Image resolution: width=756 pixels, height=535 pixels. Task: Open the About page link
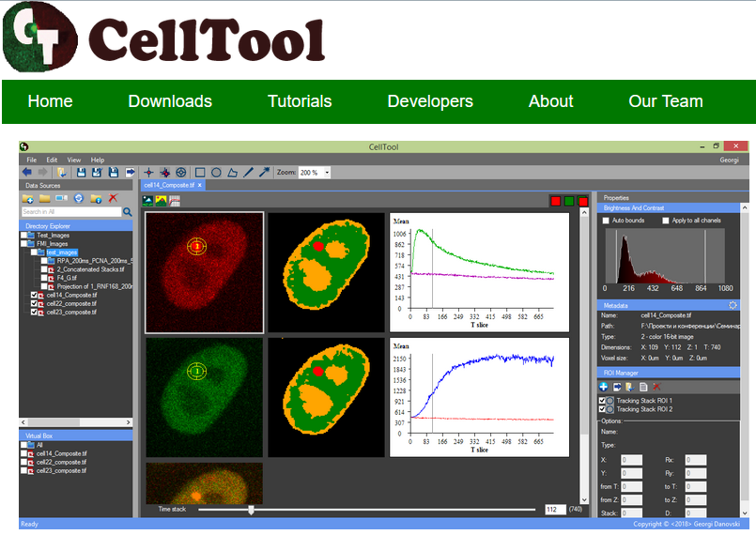point(550,101)
